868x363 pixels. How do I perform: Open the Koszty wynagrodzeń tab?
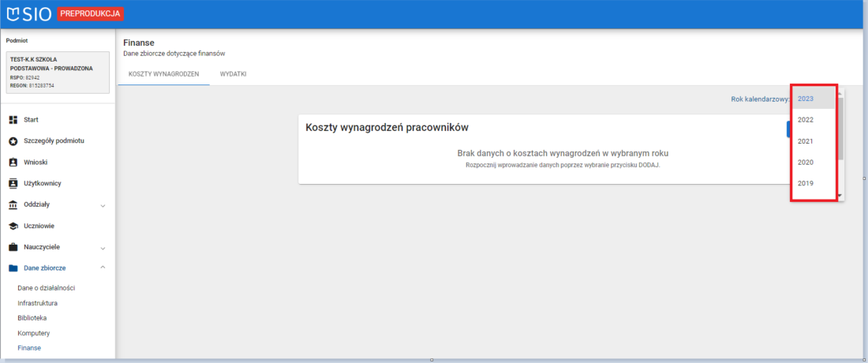click(163, 73)
